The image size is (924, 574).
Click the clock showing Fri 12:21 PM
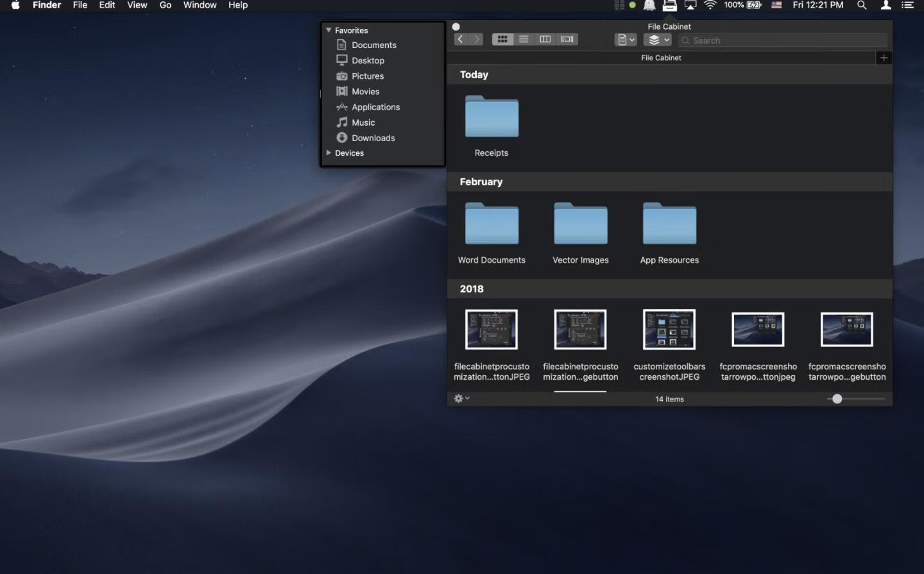click(x=818, y=5)
